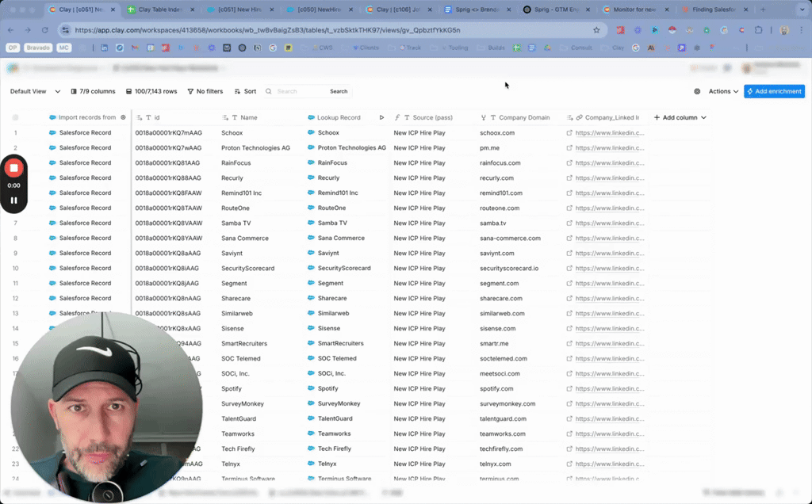The height and width of the screenshot is (504, 812).
Task: Switch to the Clay Table Index browser tab
Action: [x=159, y=10]
